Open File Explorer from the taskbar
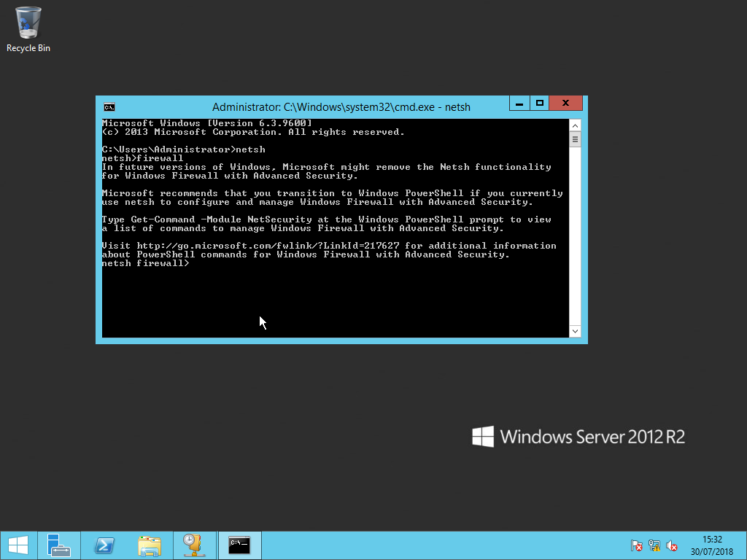The height and width of the screenshot is (560, 747). coord(150,545)
